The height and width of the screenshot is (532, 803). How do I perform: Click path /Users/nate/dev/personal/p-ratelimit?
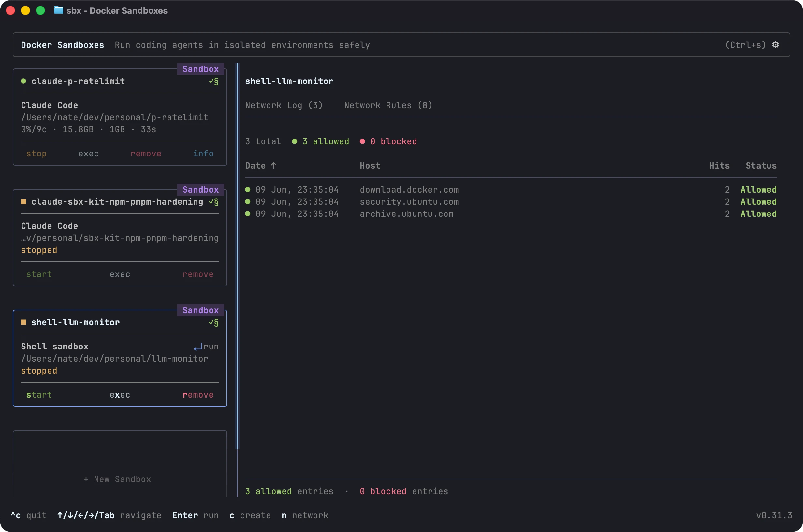point(115,117)
